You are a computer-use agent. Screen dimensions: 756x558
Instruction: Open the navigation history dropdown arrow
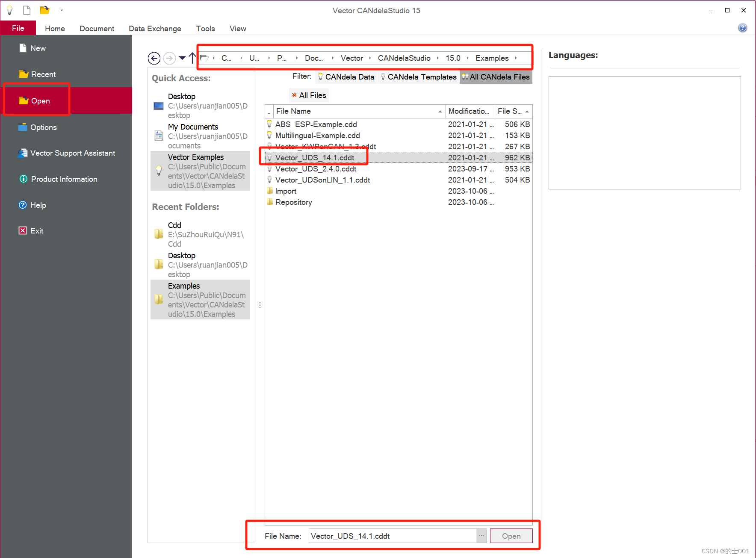(182, 58)
